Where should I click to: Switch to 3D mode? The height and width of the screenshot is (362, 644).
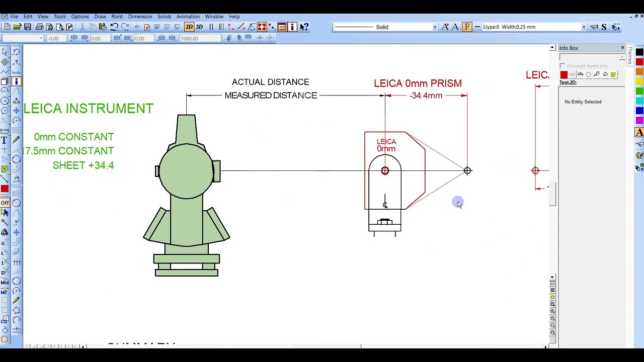point(199,27)
